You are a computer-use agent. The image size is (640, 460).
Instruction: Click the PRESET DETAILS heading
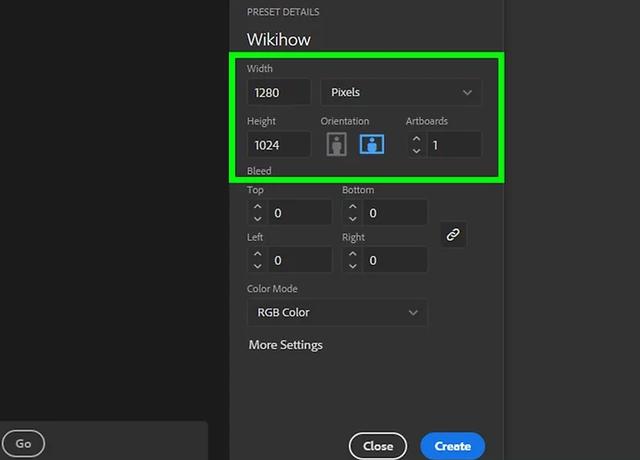[283, 12]
